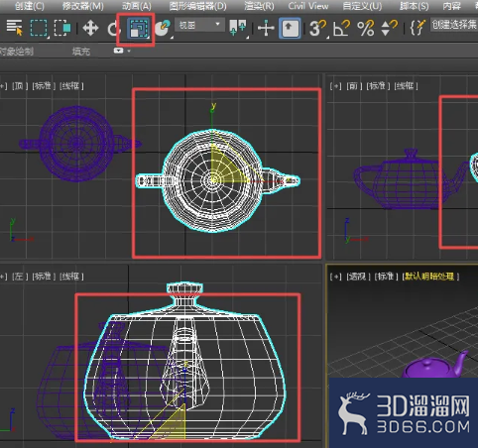Open [标准] menu in perspective viewport

386,277
